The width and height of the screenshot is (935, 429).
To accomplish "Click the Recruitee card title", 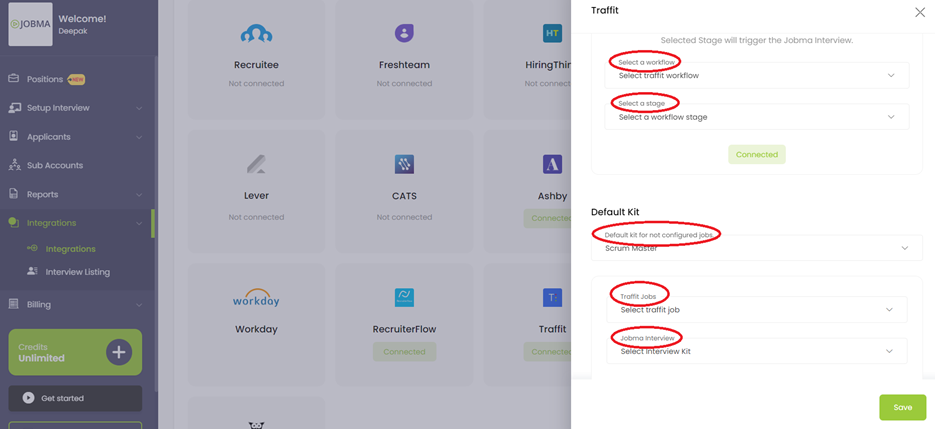I will [x=256, y=64].
